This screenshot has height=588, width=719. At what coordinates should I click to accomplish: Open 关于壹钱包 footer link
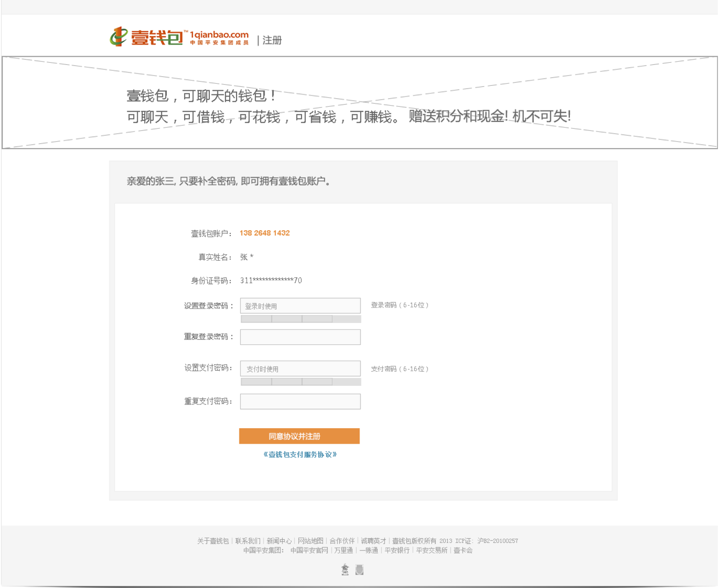212,541
